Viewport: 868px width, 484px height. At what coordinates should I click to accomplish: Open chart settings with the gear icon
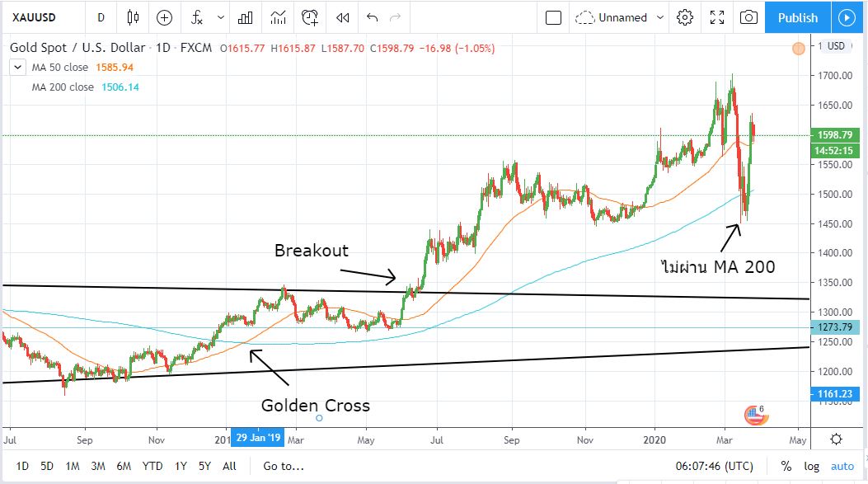(684, 17)
